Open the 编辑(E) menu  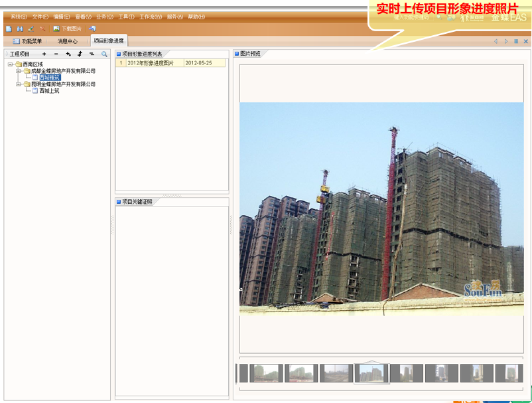click(x=62, y=17)
